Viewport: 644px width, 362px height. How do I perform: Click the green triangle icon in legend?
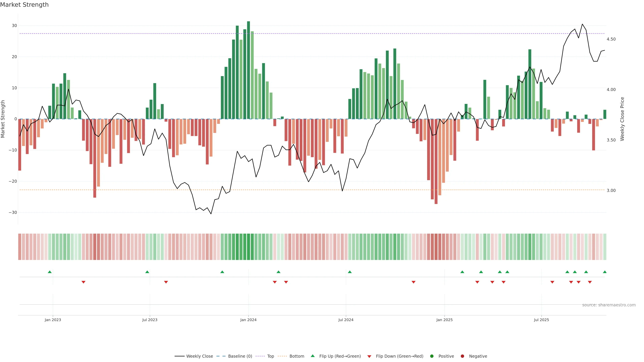coord(312,356)
